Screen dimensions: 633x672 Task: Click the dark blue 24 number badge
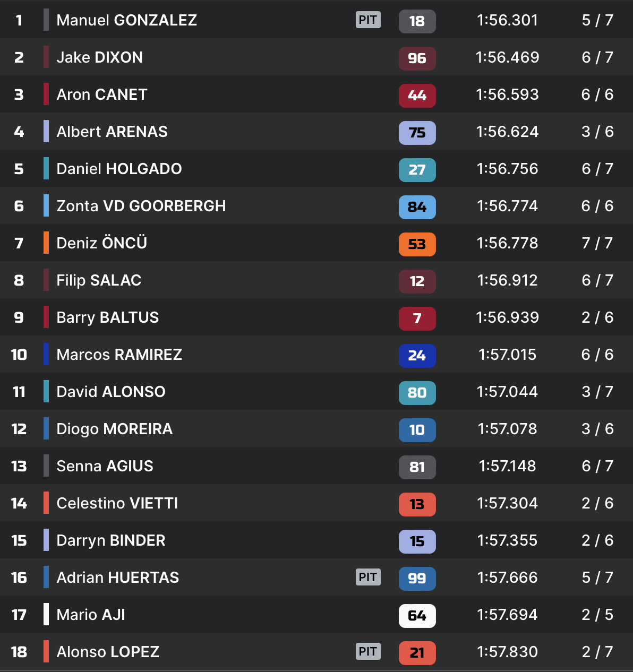click(x=417, y=356)
